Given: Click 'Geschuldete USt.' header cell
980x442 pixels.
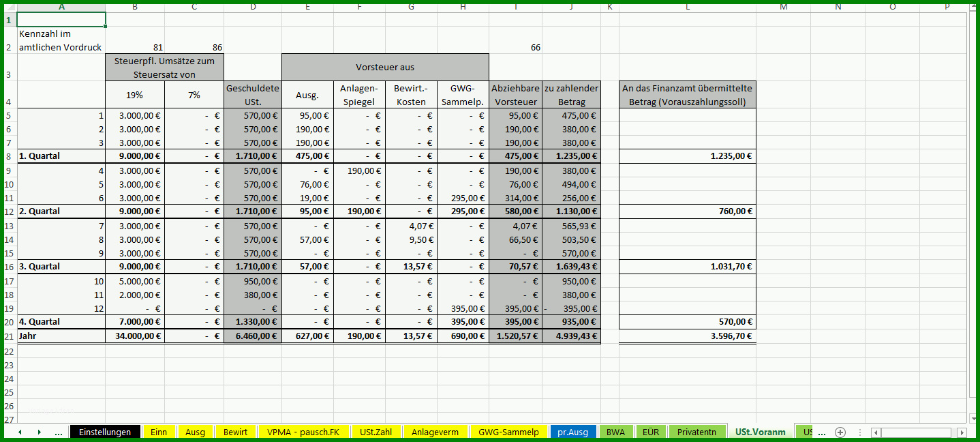Looking at the screenshot, I should tap(253, 95).
